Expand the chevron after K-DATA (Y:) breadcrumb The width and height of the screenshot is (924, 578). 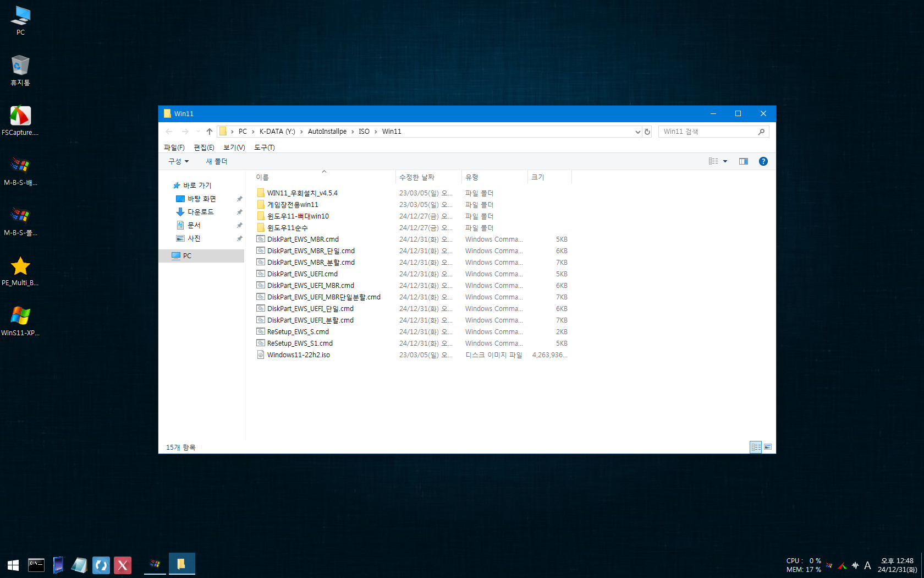click(301, 132)
